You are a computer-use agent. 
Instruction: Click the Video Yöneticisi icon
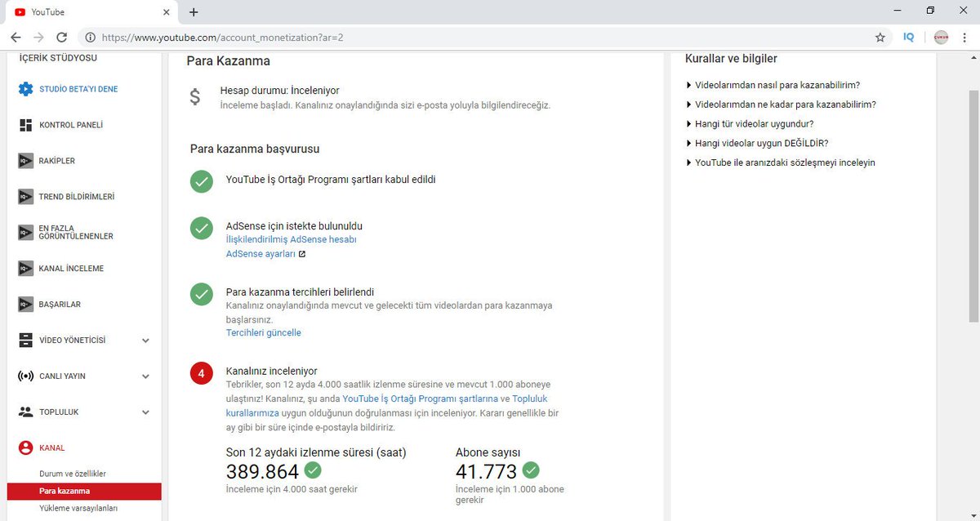click(25, 341)
